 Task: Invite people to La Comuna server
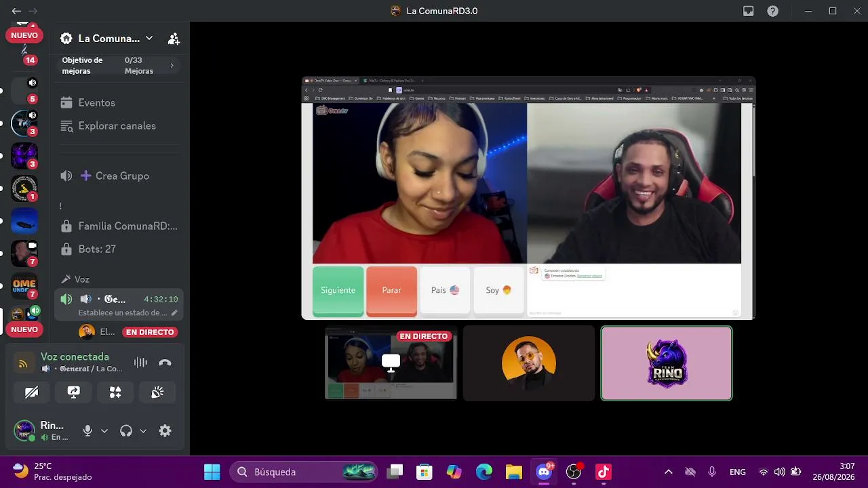pos(174,39)
